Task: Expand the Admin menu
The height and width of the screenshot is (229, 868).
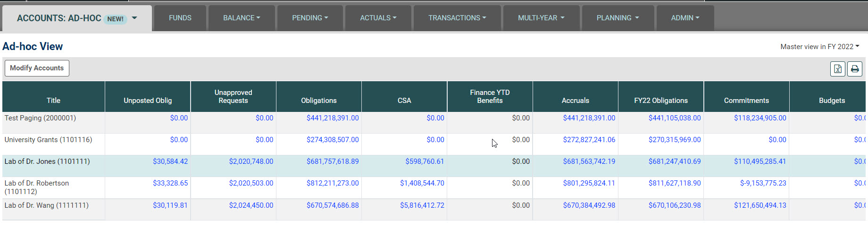Action: [685, 18]
